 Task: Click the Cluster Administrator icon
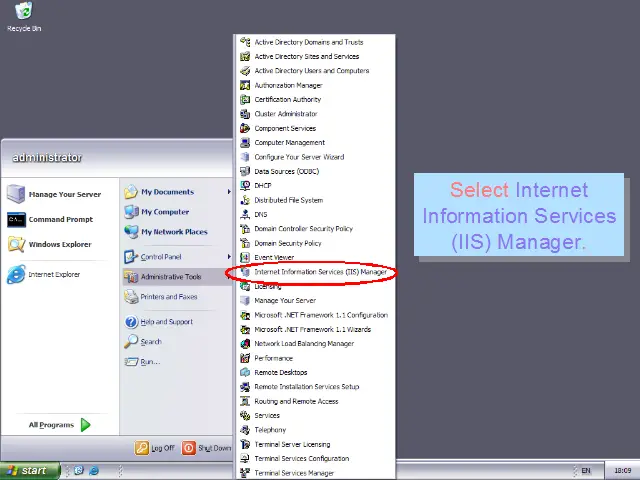(x=245, y=114)
